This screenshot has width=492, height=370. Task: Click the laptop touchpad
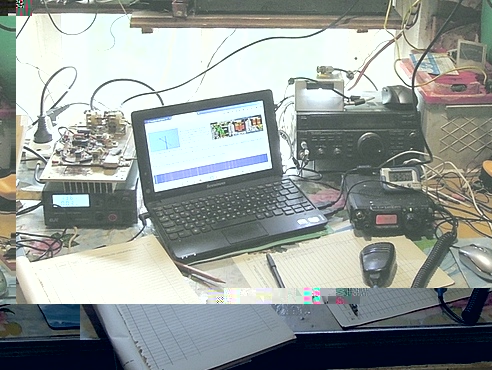246,232
